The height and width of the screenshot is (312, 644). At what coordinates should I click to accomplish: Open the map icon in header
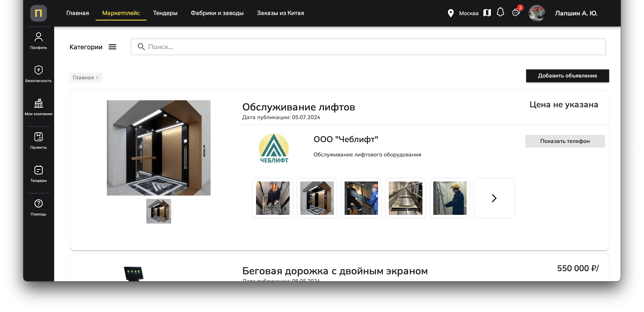pyautogui.click(x=487, y=13)
